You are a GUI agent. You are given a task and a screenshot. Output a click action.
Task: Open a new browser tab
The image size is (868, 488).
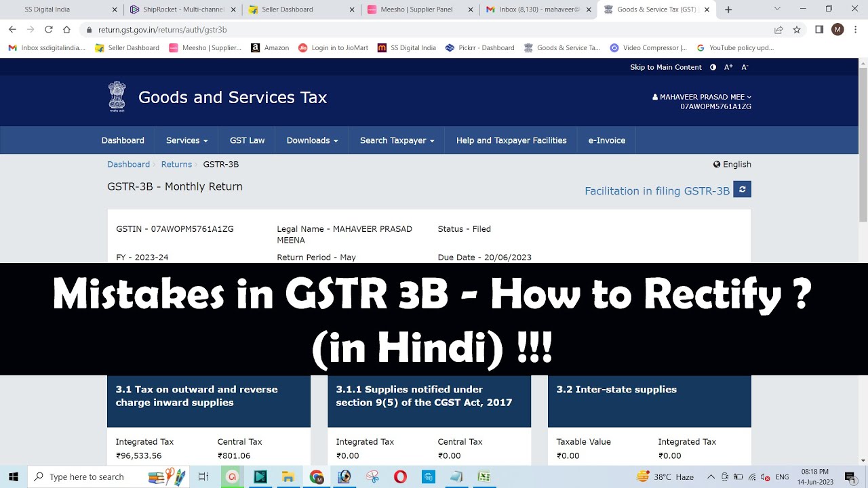(x=728, y=9)
